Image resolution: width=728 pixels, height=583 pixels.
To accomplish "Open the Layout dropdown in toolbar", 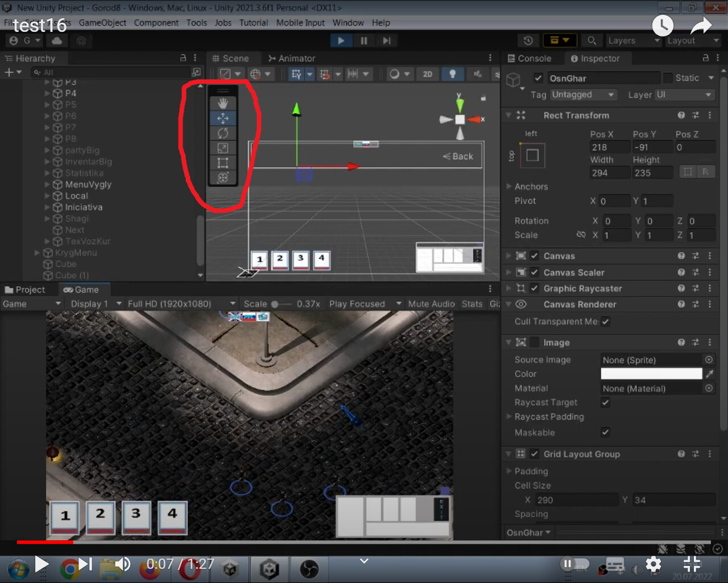I will (x=693, y=40).
